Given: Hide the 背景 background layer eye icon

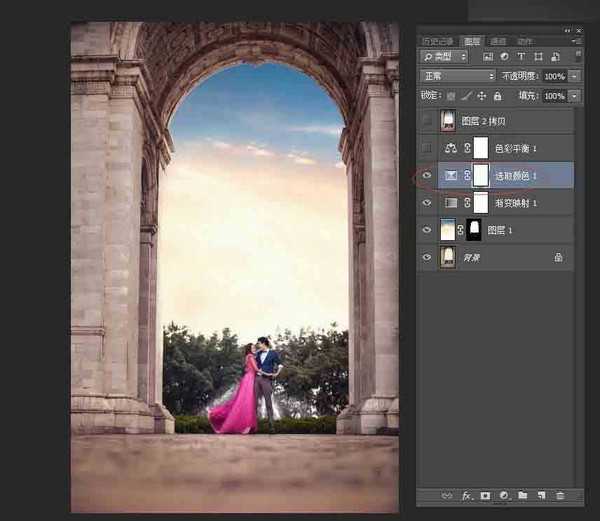Looking at the screenshot, I should [x=427, y=257].
